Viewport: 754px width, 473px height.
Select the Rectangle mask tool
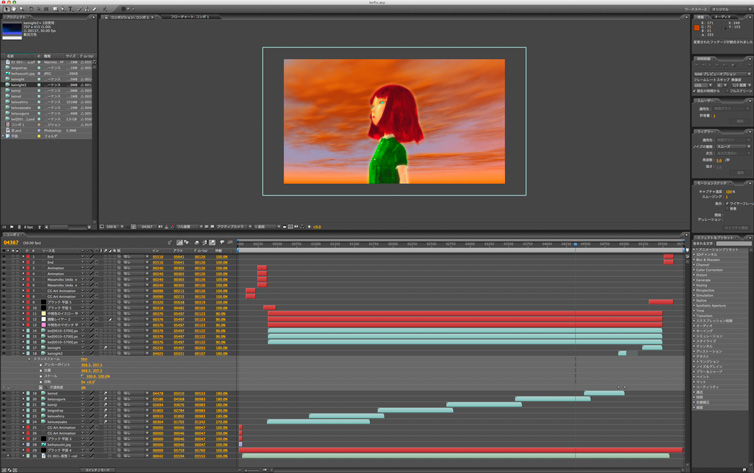(54, 9)
